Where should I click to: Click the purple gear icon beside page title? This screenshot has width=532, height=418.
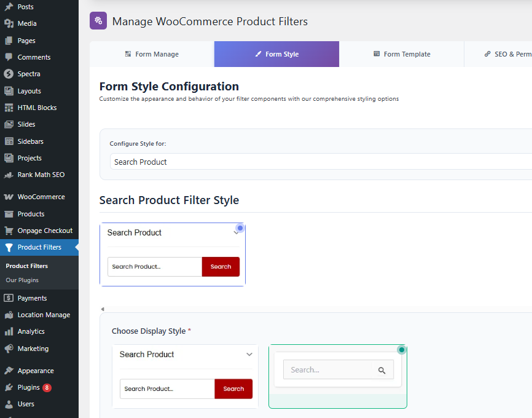tap(98, 21)
